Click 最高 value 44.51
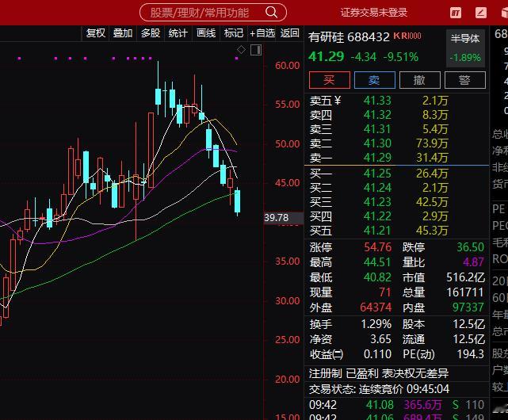This screenshot has width=508, height=420. point(378,262)
